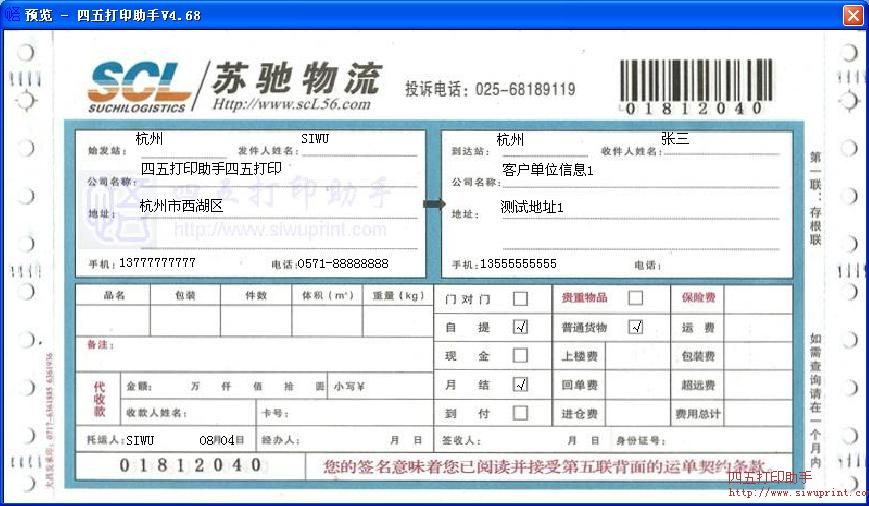Check the 贵重物品 checkbox

(635, 298)
